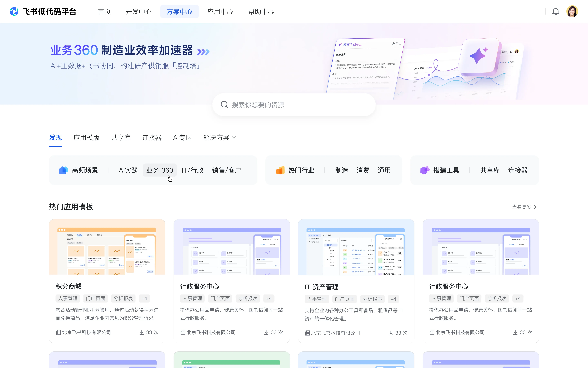This screenshot has height=368, width=588.
Task: Click the 积分商城 card title
Action: [68, 286]
